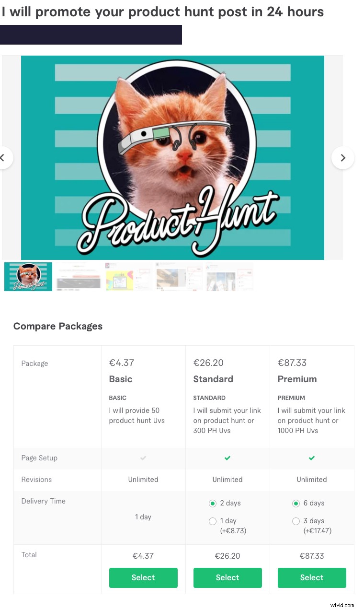Select 3 days delivery (+€17.47) for Premium

click(x=296, y=521)
